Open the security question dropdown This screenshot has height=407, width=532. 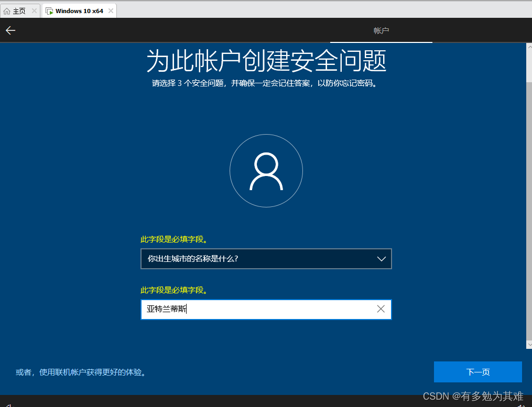click(x=266, y=259)
